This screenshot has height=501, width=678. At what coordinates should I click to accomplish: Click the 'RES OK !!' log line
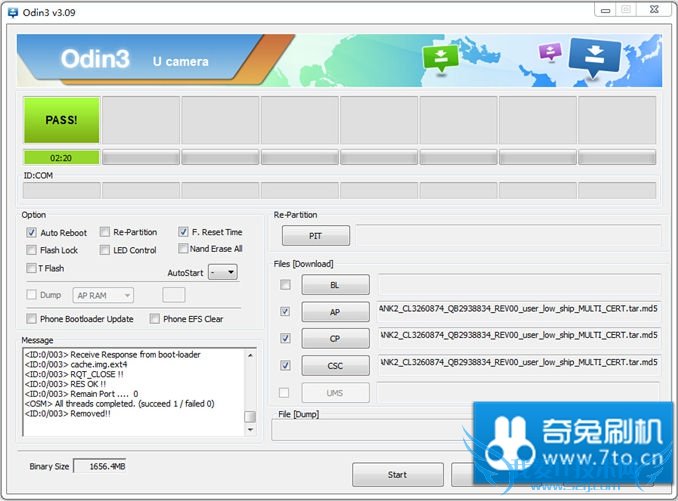(65, 384)
